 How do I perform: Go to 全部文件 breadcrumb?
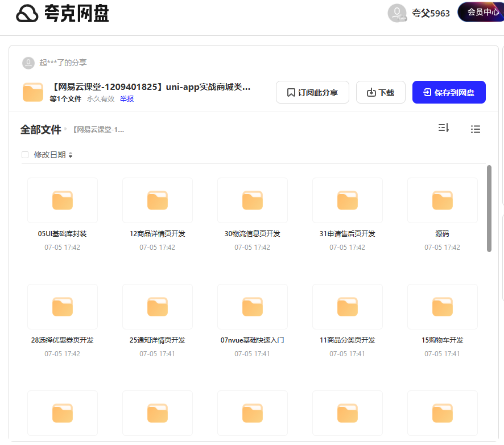point(40,130)
